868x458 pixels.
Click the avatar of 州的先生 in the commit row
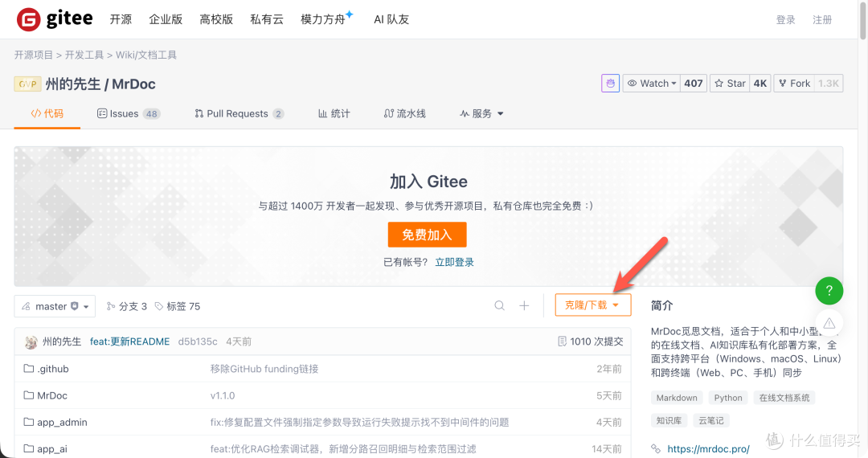click(x=31, y=341)
